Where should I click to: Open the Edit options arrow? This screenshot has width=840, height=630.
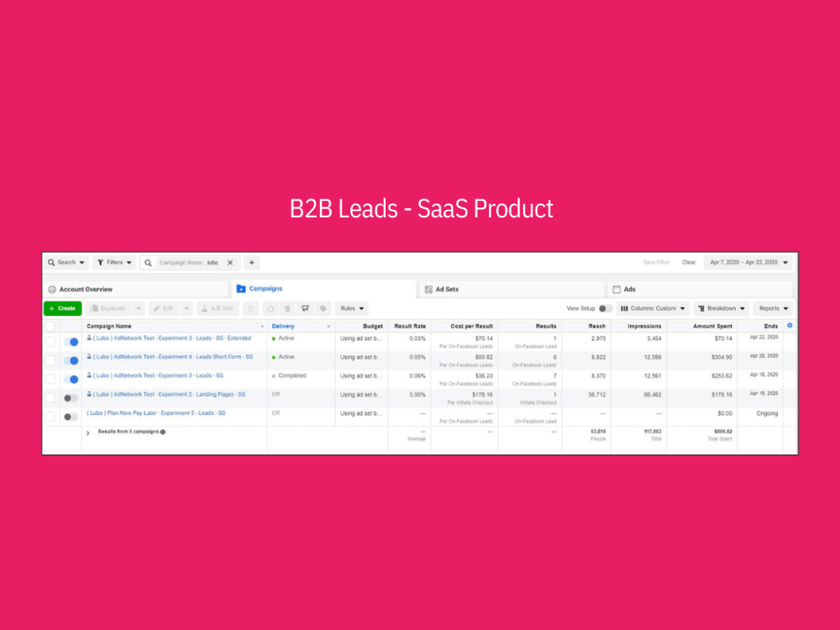tap(187, 308)
